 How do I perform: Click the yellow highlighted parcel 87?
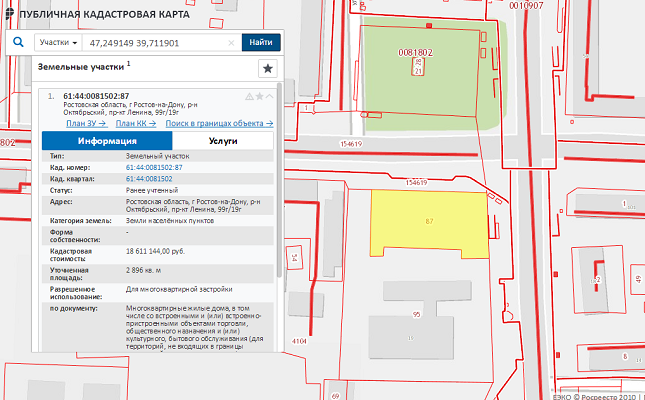pyautogui.click(x=428, y=219)
